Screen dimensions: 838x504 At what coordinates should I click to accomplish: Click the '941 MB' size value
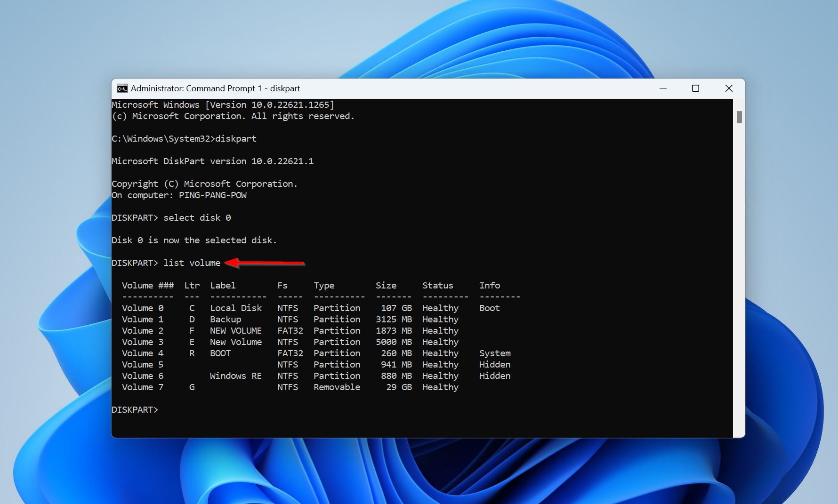pos(396,365)
